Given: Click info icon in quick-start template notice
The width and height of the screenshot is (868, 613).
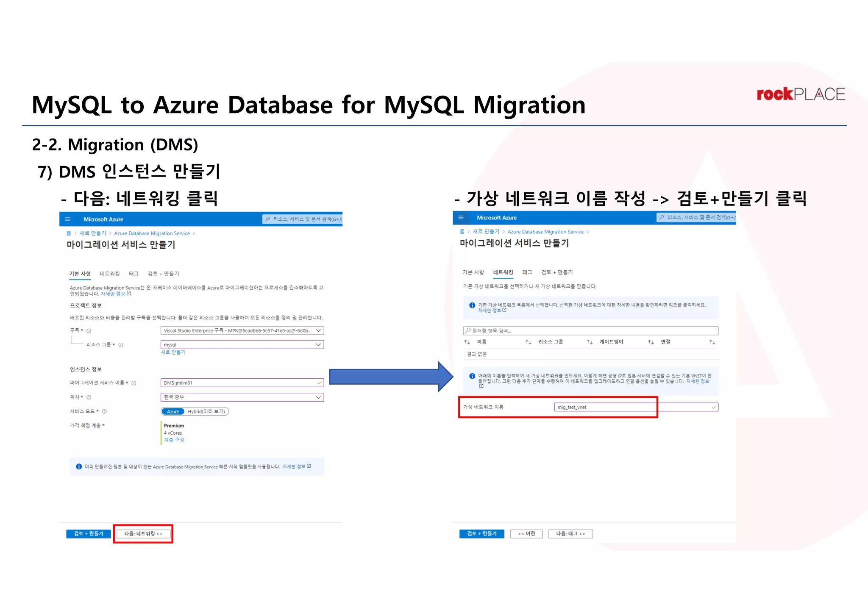Looking at the screenshot, I should click(x=79, y=466).
